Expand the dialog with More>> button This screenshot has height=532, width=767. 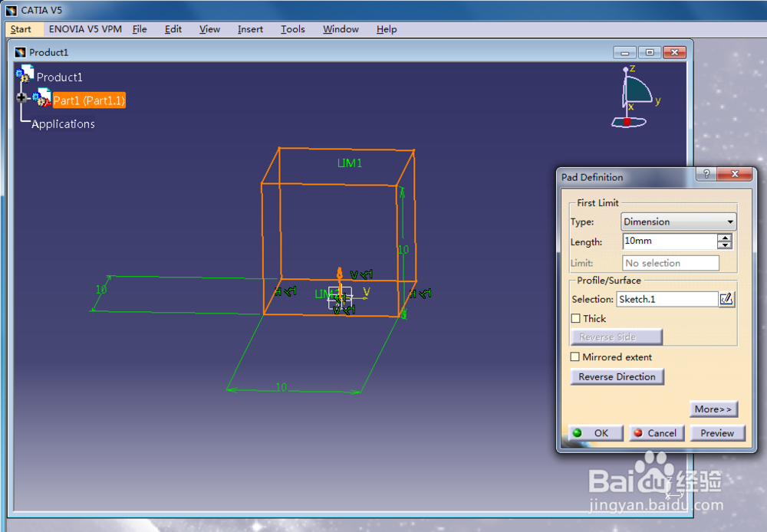point(713,409)
